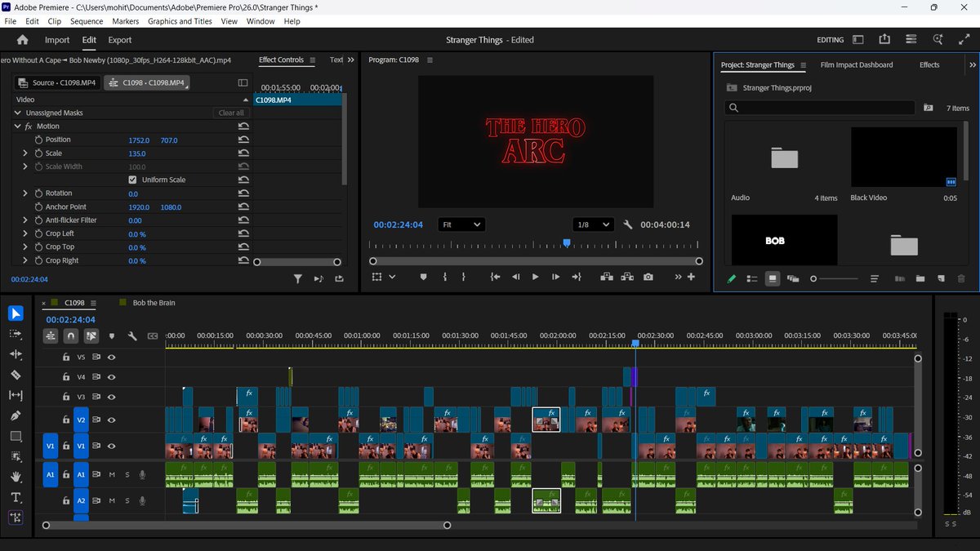Open the Markers menu
The width and height of the screenshot is (980, 551).
point(125,21)
